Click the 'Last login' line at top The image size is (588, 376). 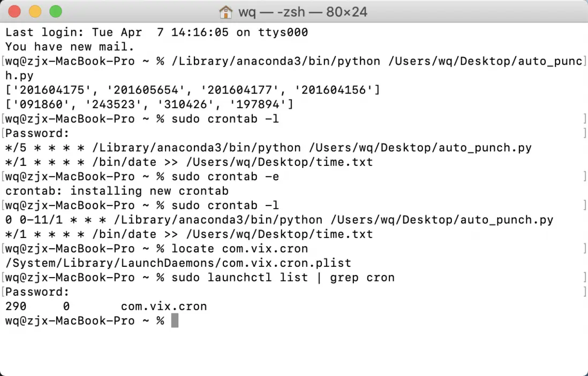pos(156,32)
